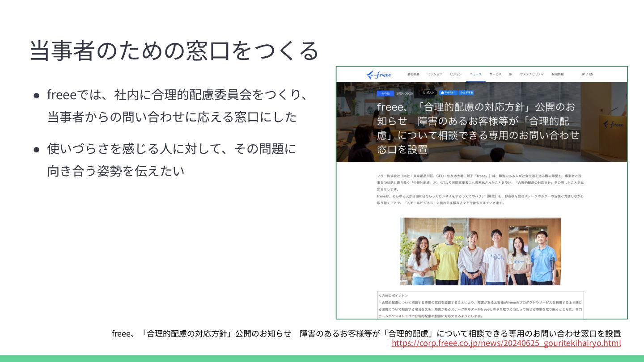
Task: Click the Facebook いいね！ button
Action: [448, 93]
